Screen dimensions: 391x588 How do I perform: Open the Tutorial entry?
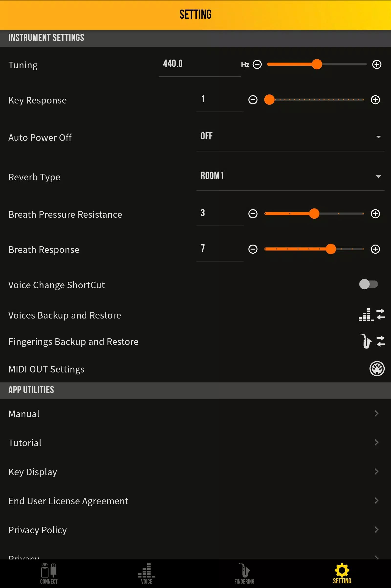[195, 443]
